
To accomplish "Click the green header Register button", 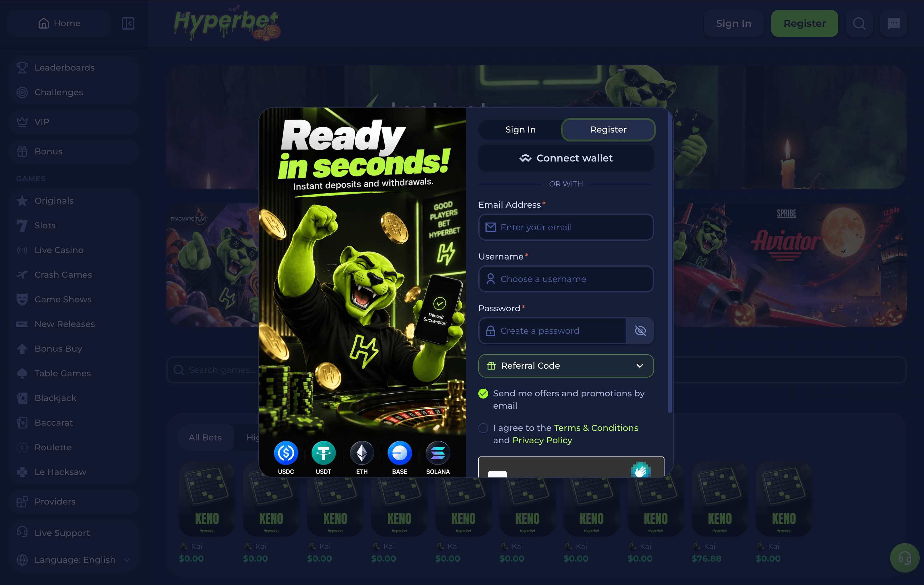I will point(804,23).
